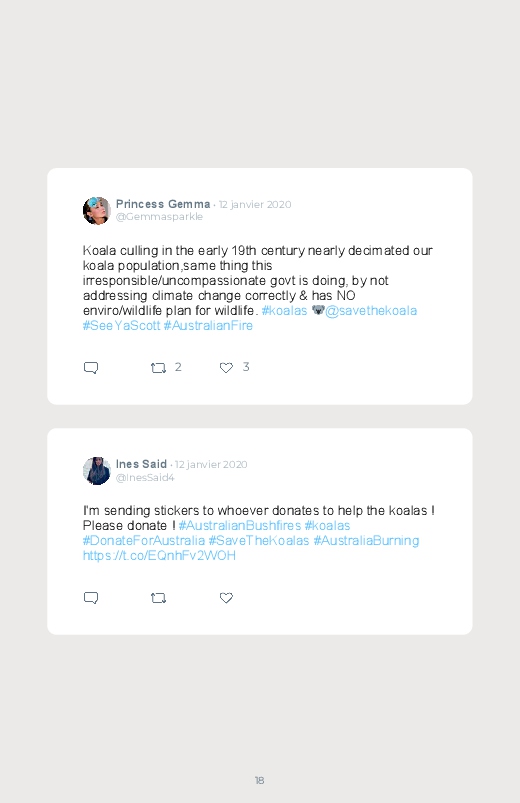Click the #AustralianBushfires hashtag
This screenshot has width=520, height=803.
click(240, 525)
